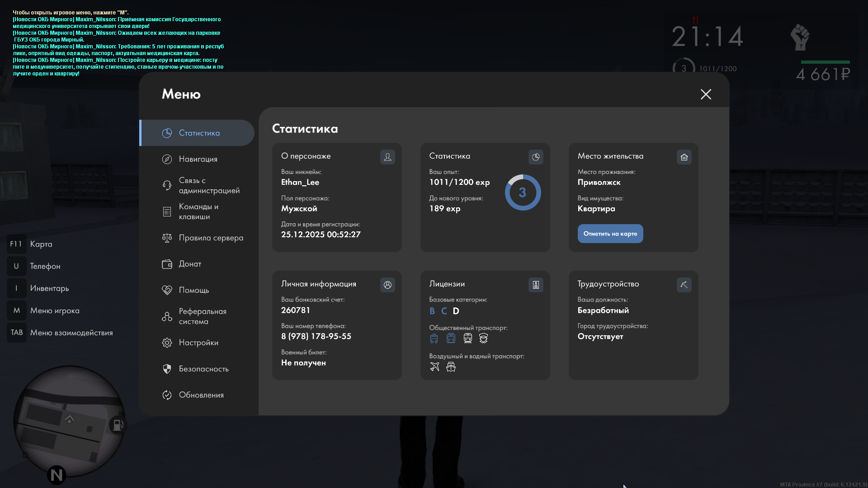This screenshot has width=868, height=488.
Task: Click the house icon in Место жительства card
Action: coord(684,157)
